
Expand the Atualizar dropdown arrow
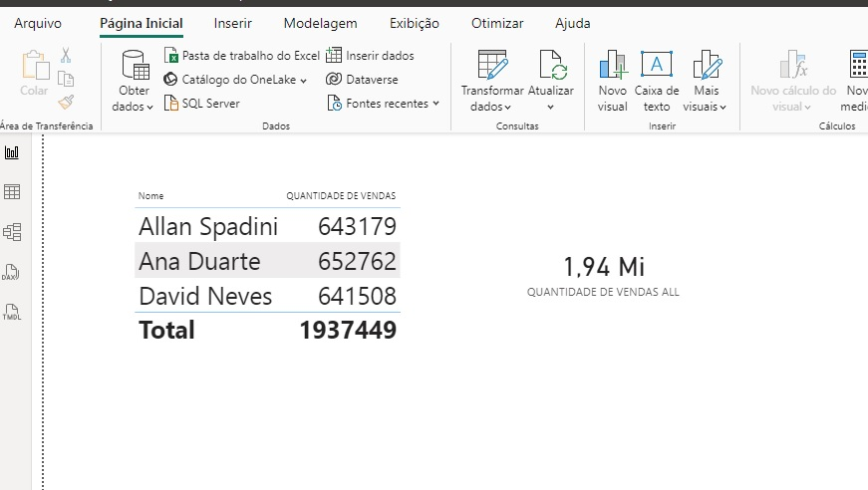pyautogui.click(x=550, y=107)
